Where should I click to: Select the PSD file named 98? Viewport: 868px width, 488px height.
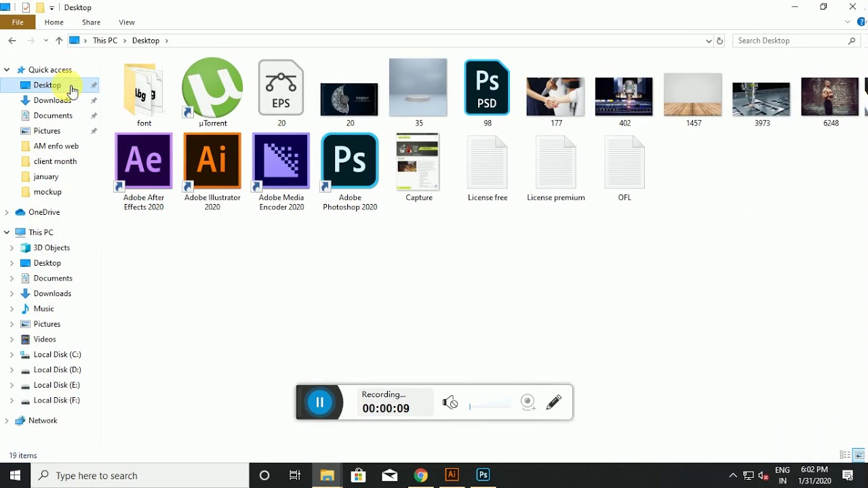coord(487,88)
